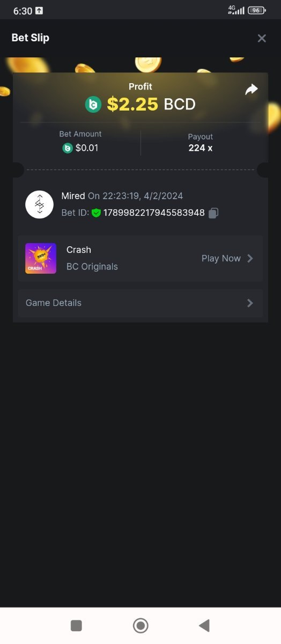
Task: Tap the username Mired
Action: pyautogui.click(x=73, y=196)
